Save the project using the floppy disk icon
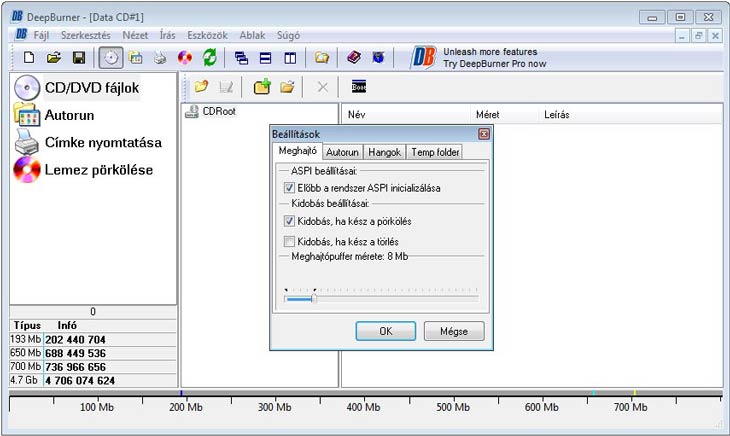730x436 pixels. coord(79,58)
